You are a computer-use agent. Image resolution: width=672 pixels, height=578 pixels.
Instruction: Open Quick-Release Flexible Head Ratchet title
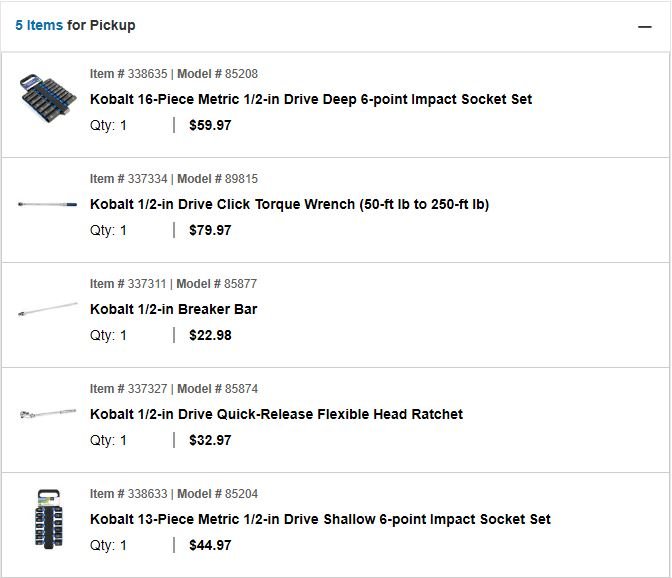pyautogui.click(x=276, y=414)
